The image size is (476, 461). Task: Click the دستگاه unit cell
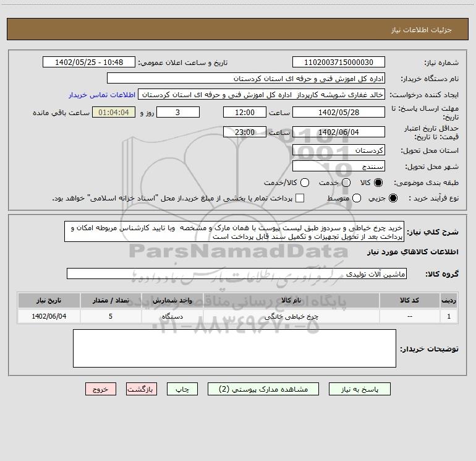172,316
